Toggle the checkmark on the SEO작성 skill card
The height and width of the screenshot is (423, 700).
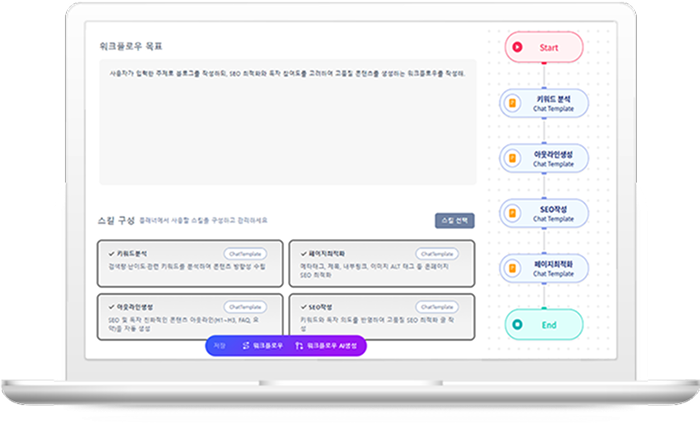303,307
